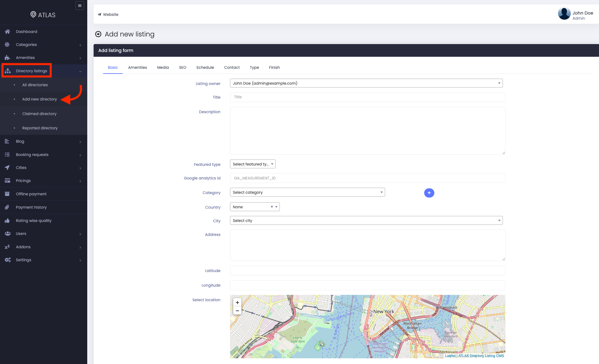This screenshot has width=599, height=364.
Task: Click the circled arrow beside Add new listing
Action: pyautogui.click(x=98, y=34)
